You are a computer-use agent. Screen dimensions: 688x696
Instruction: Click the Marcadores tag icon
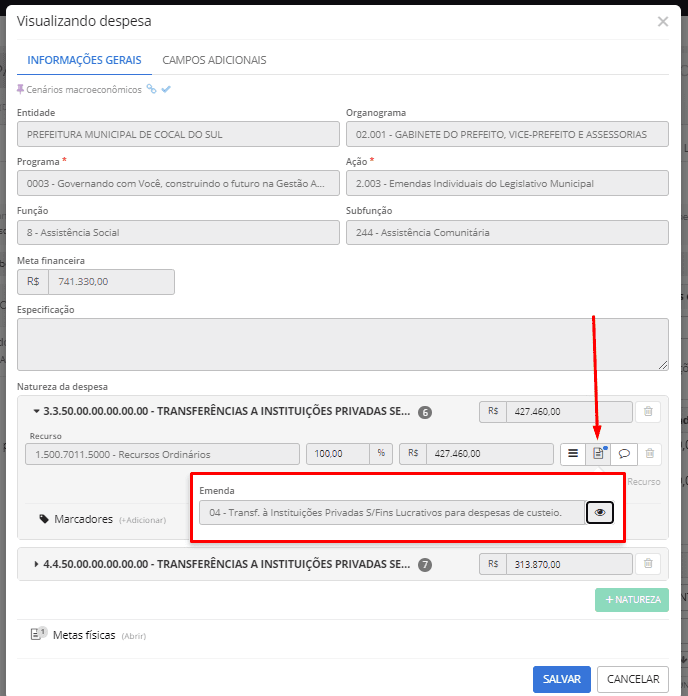(44, 519)
